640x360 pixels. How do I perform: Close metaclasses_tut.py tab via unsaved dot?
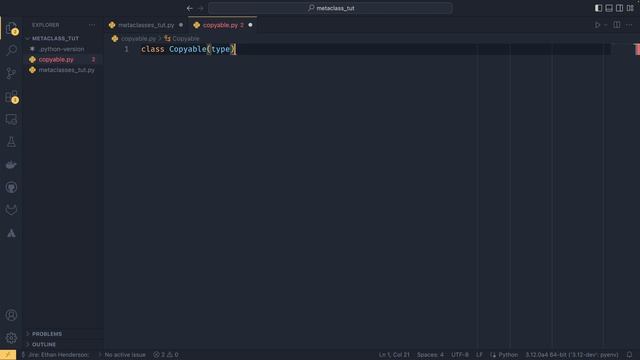click(181, 25)
